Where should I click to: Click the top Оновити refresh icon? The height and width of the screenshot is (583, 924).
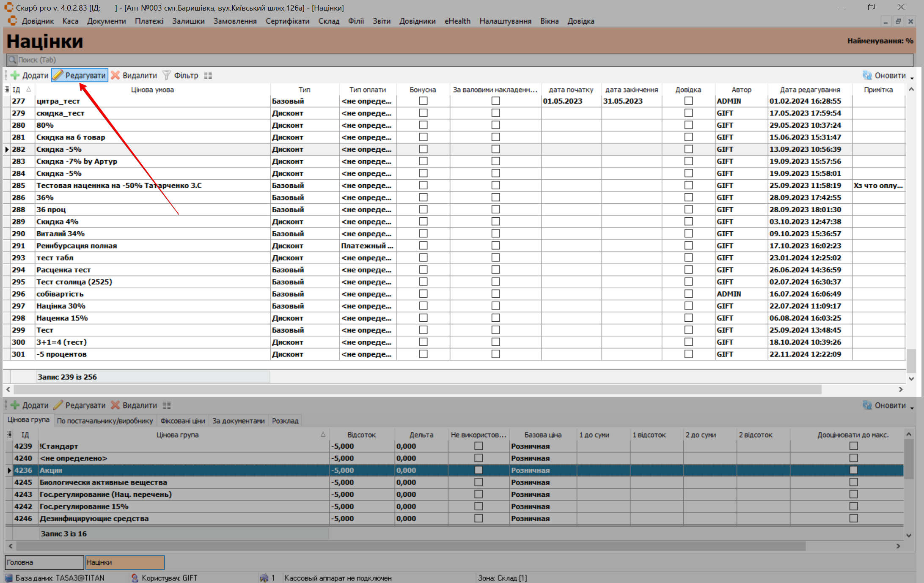click(867, 75)
